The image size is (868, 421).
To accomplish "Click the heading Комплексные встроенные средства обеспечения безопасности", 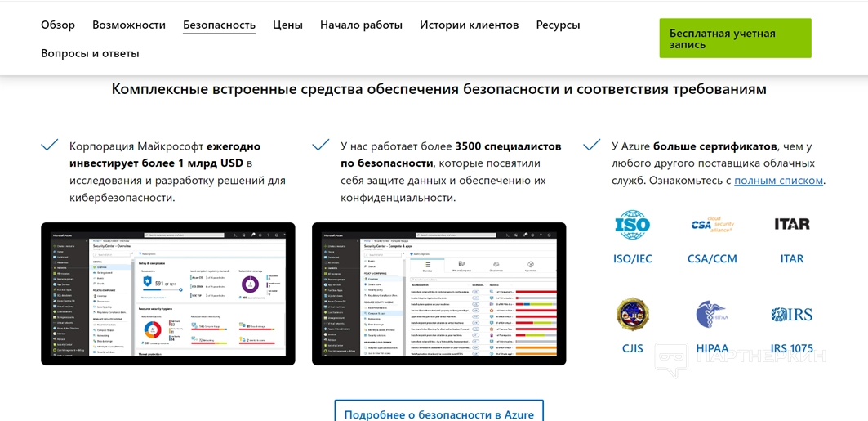I will tap(439, 89).
